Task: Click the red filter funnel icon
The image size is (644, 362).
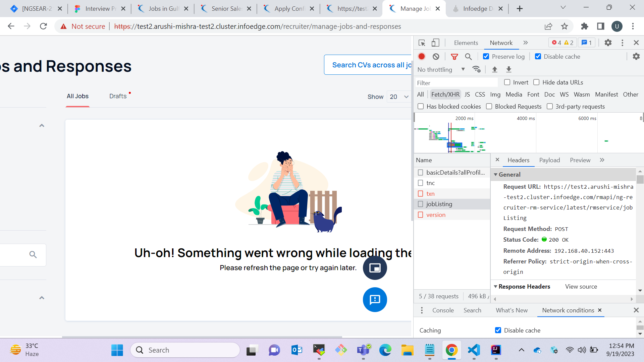Action: [454, 57]
